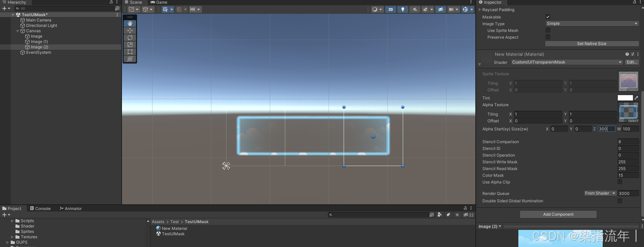The width and height of the screenshot is (644, 247).
Task: Select EventSystem in Hierarchy
Action: [39, 52]
